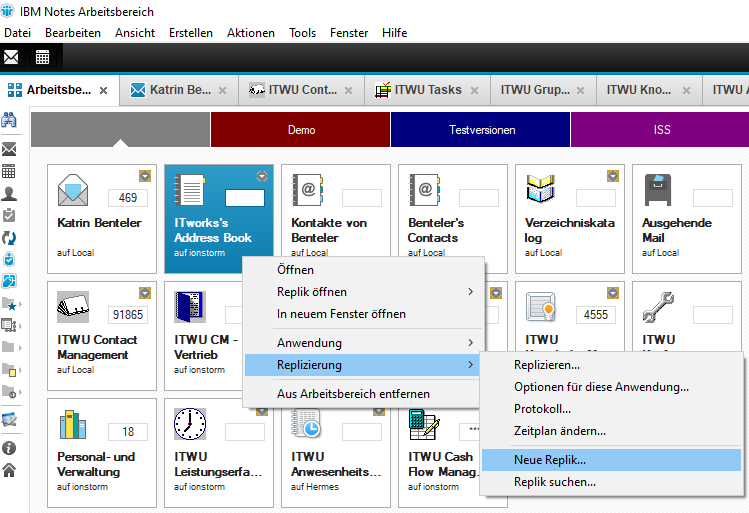
Task: Click the 91865 count on ITWU Contact Management
Action: (x=128, y=314)
